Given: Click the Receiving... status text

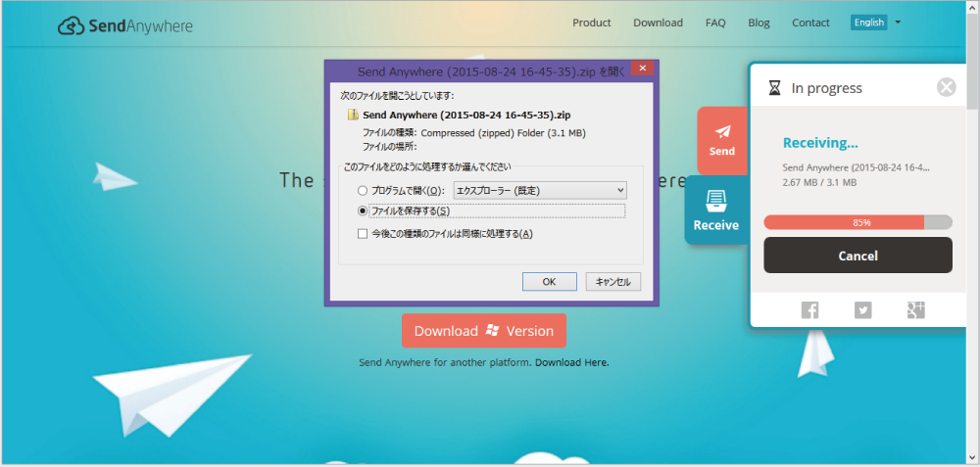Looking at the screenshot, I should pyautogui.click(x=820, y=143).
